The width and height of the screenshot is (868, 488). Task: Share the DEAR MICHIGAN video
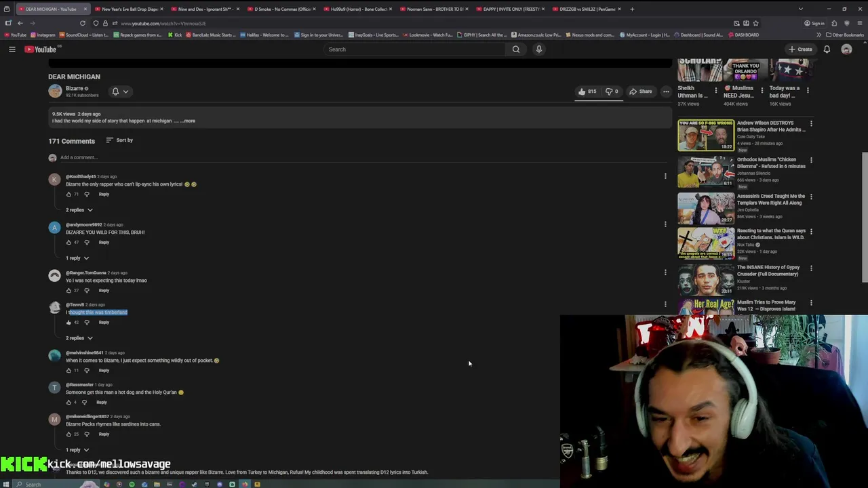point(641,91)
